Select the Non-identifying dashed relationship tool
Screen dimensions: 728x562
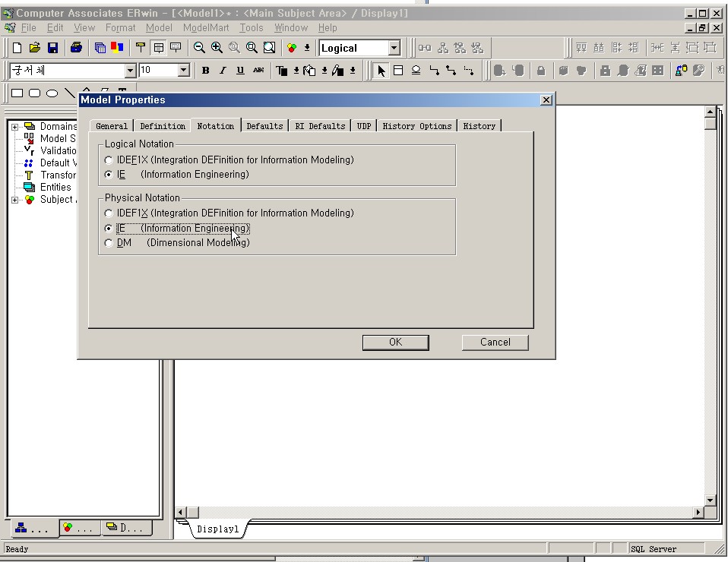click(469, 71)
